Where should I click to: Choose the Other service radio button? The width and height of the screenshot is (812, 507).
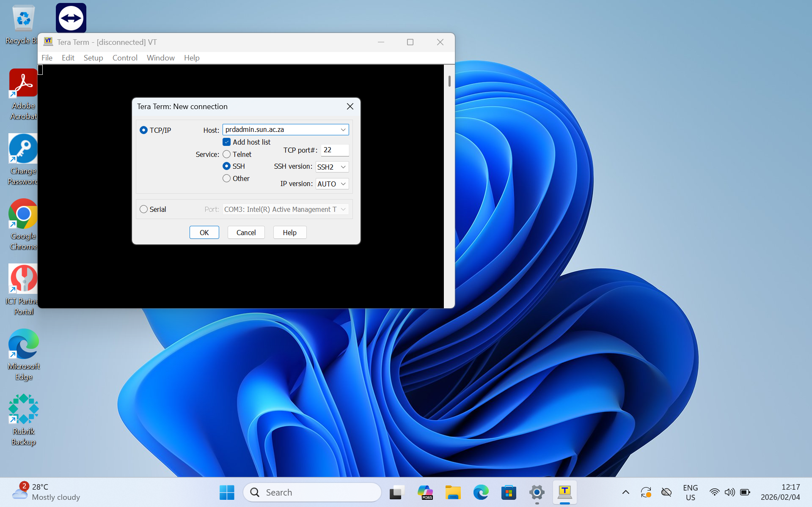[227, 178]
